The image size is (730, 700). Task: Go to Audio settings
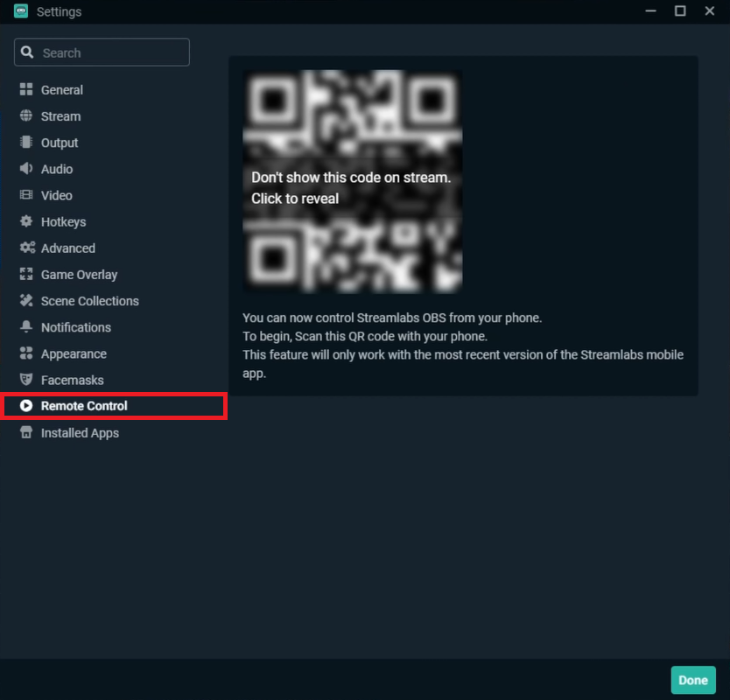click(x=57, y=170)
